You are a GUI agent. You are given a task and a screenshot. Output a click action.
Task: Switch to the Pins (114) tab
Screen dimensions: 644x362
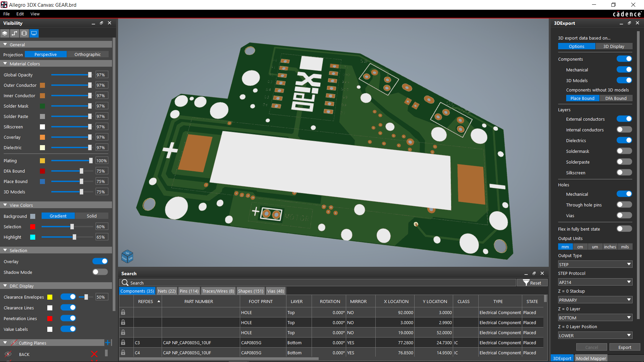[x=189, y=291]
